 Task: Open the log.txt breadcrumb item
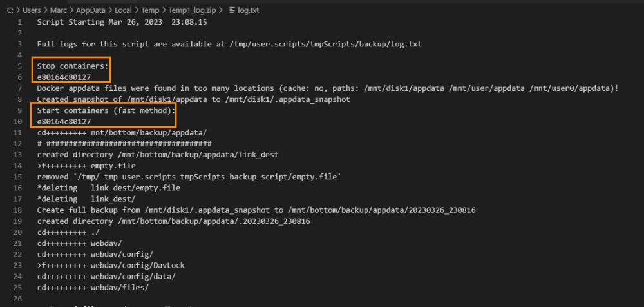(x=249, y=10)
